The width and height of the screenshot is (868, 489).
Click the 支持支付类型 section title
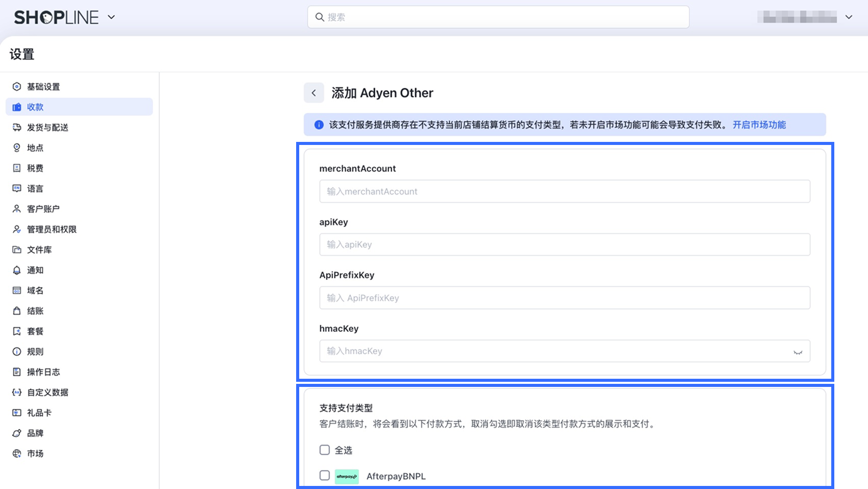346,408
